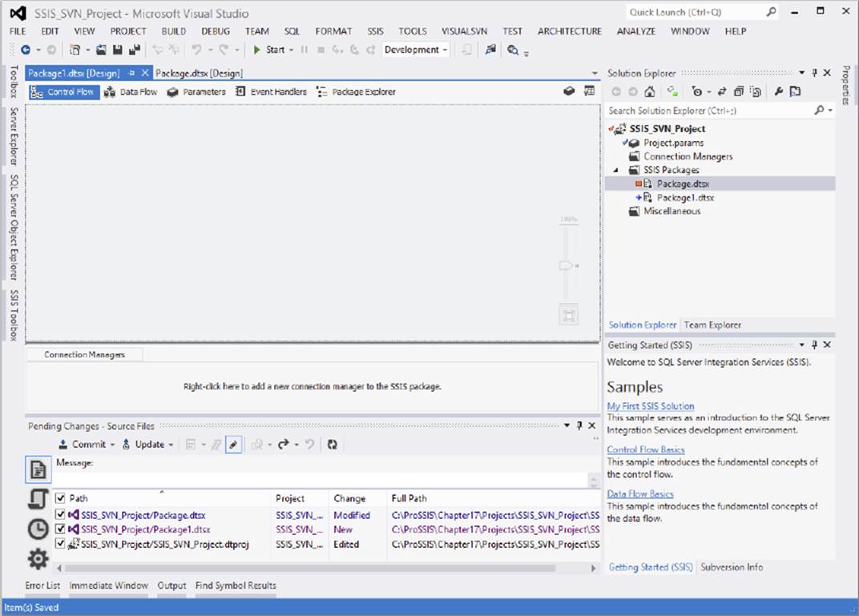Open the Control Flow Basics sample link
Image resolution: width=859 pixels, height=616 pixels.
(x=645, y=449)
